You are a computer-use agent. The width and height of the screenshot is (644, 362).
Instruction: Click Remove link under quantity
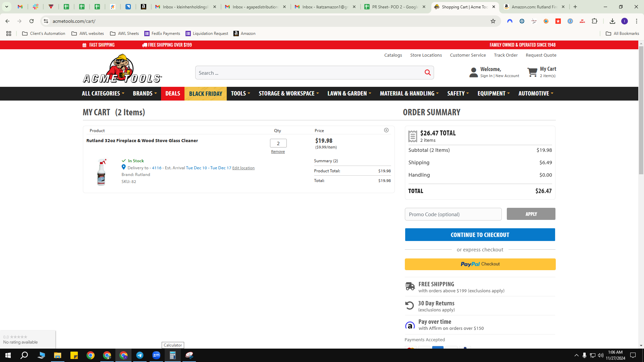[278, 152]
